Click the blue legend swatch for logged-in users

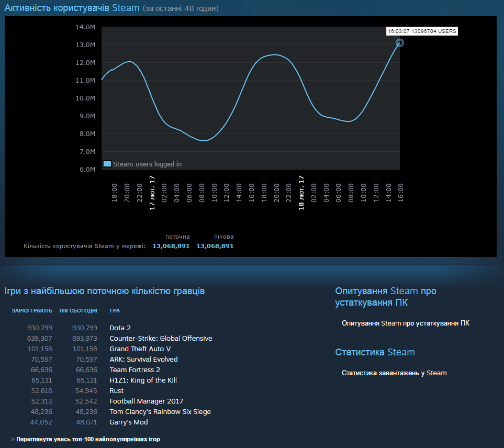tap(107, 164)
